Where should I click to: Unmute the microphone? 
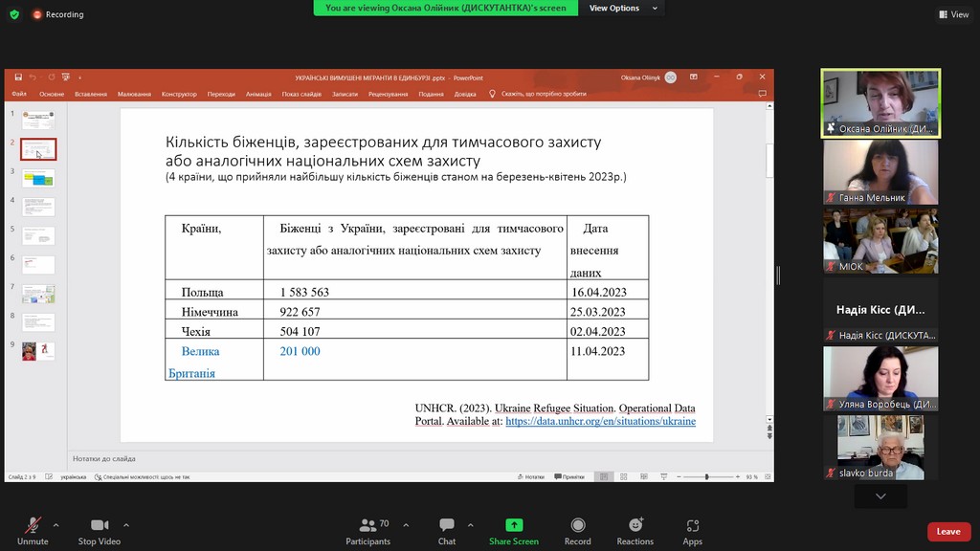(33, 525)
